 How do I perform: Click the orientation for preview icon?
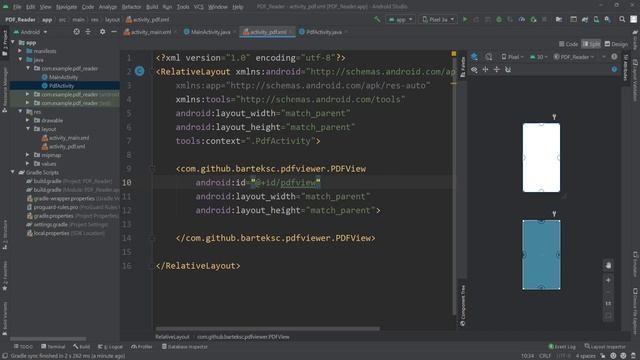[x=489, y=57]
